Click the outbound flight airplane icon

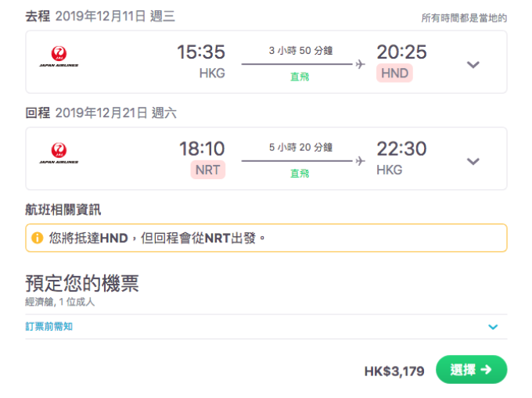tap(361, 64)
